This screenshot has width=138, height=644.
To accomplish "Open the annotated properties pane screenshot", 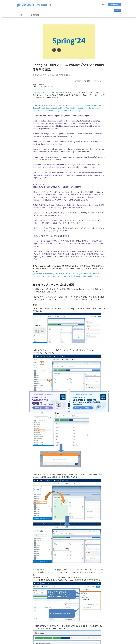I will tap(67, 601).
